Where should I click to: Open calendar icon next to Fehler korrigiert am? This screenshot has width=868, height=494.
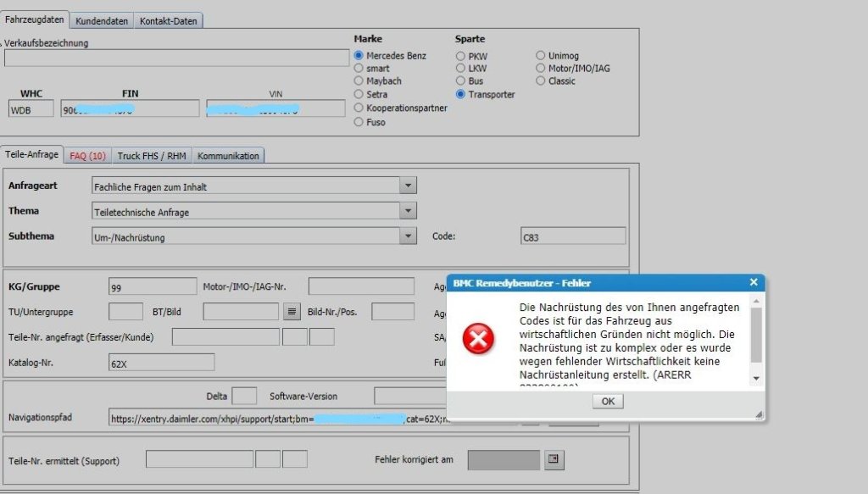[x=554, y=459]
